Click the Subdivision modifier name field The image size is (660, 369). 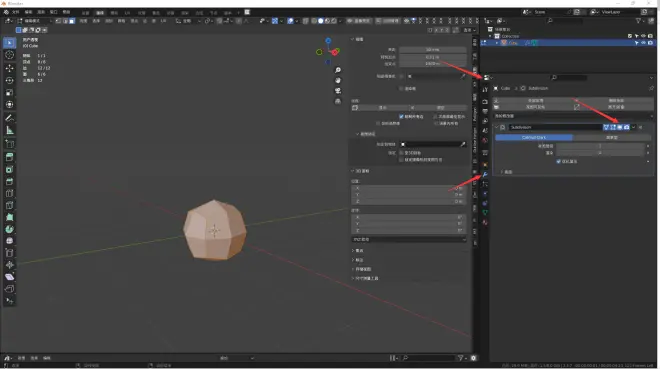pos(556,127)
